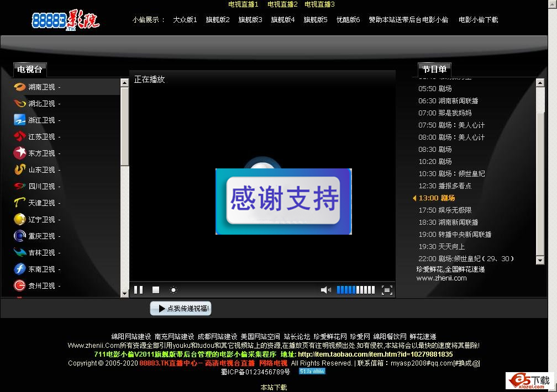Click the 07:00 那是我妈妈 program entry
Image resolution: width=557 pixels, height=392 pixels.
[445, 113]
